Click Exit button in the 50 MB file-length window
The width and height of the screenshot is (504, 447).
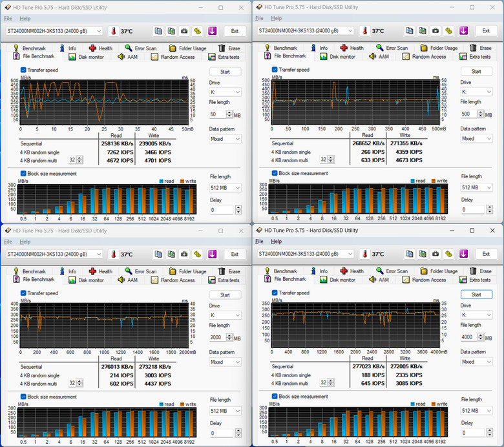pyautogui.click(x=235, y=31)
